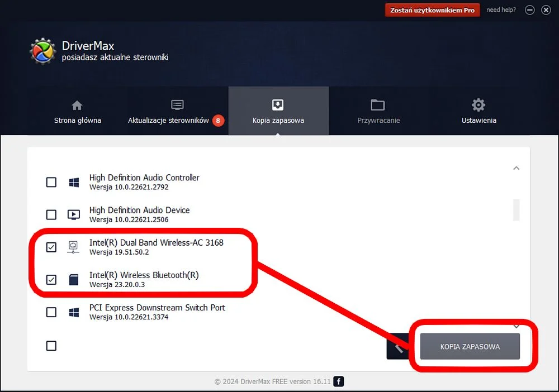Uncheck Intel Wireless Bluetooth checkbox
The width and height of the screenshot is (559, 392).
pos(51,280)
